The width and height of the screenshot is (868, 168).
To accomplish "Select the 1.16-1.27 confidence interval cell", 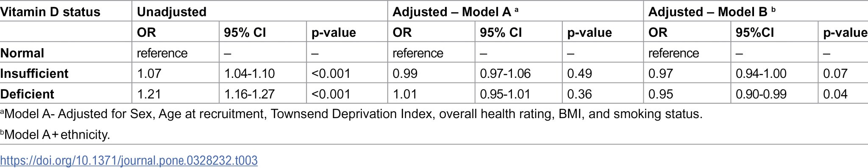I will 249,94.
